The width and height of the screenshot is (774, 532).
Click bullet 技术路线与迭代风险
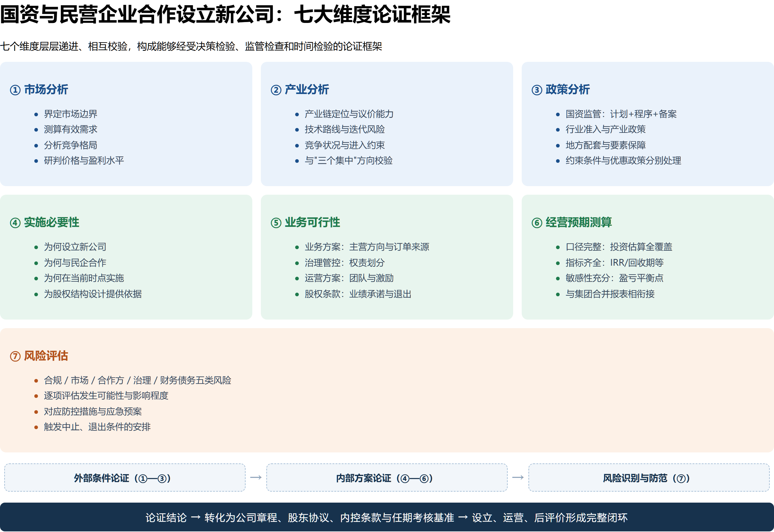click(x=345, y=129)
